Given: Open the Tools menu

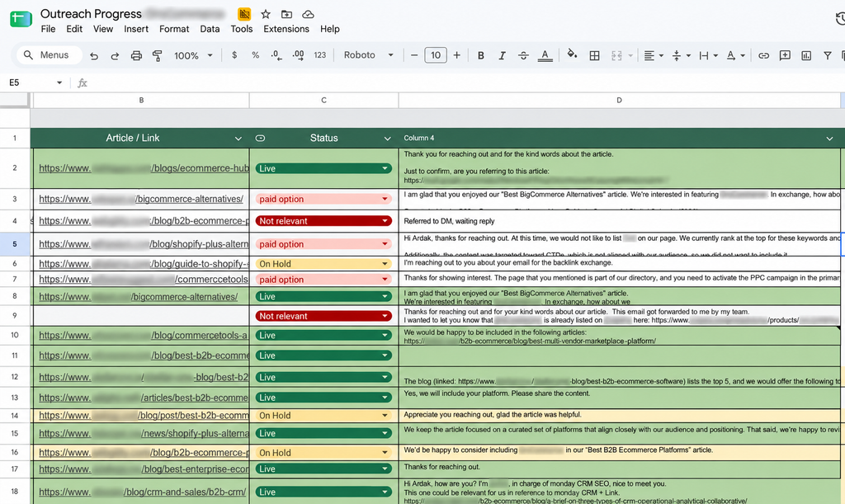Looking at the screenshot, I should [x=242, y=29].
